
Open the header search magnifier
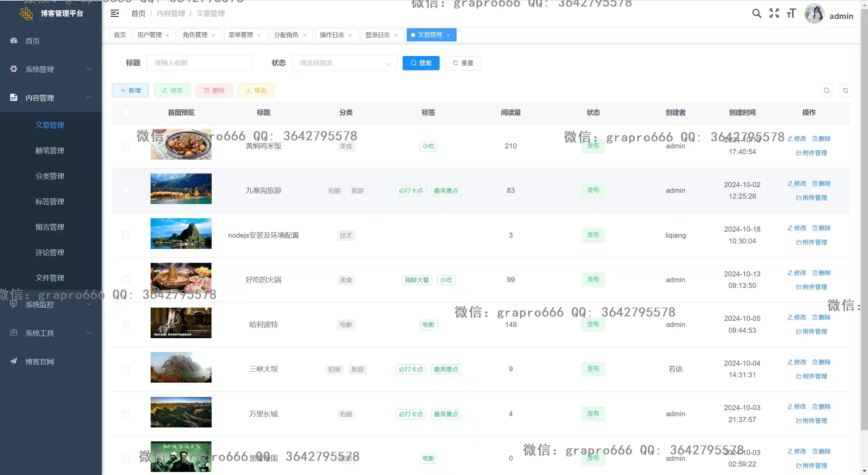pos(756,13)
